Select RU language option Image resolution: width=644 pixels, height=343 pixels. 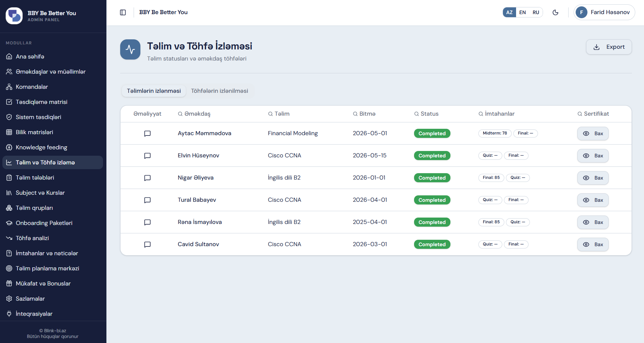click(536, 12)
